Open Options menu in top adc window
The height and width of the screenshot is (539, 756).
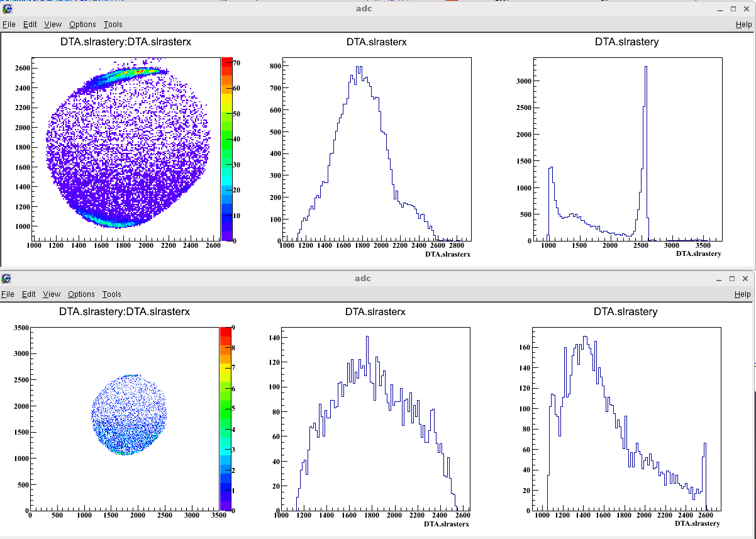(x=82, y=25)
